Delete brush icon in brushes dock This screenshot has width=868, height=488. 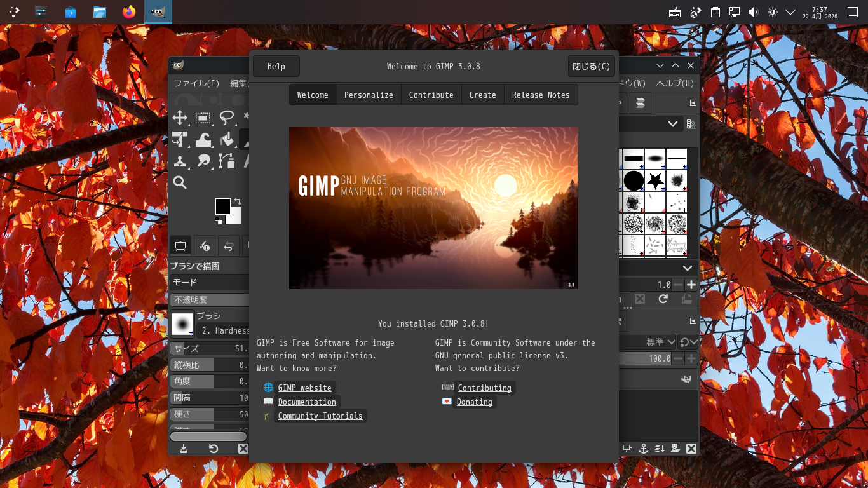[x=640, y=299]
